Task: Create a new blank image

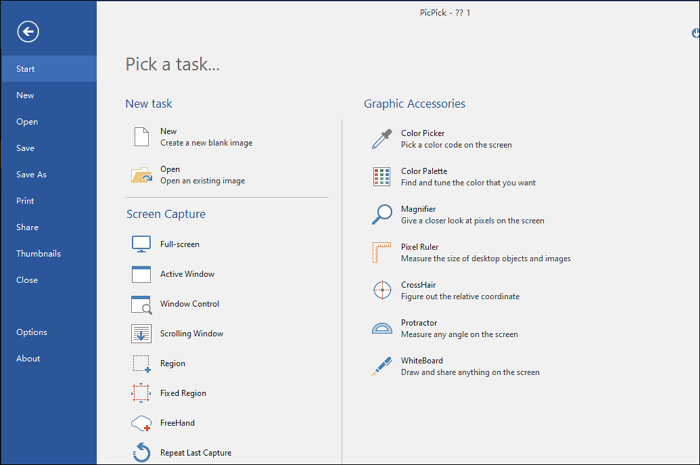Action: click(x=141, y=137)
